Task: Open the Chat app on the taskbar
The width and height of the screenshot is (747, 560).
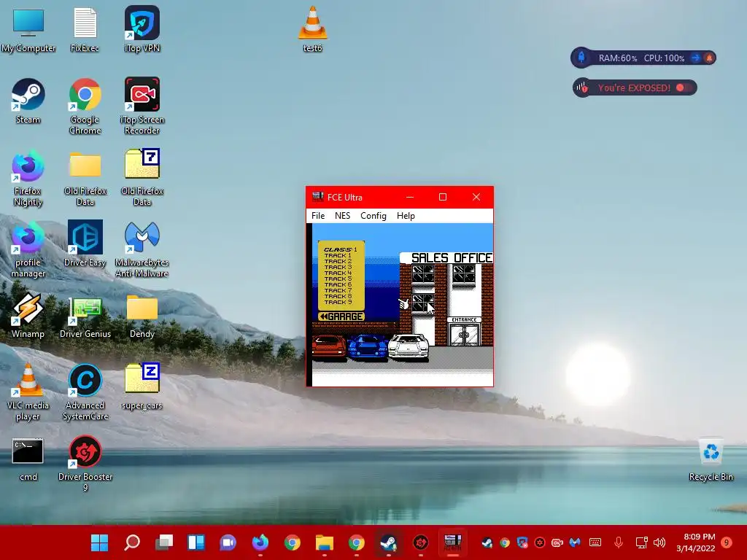Action: click(228, 542)
